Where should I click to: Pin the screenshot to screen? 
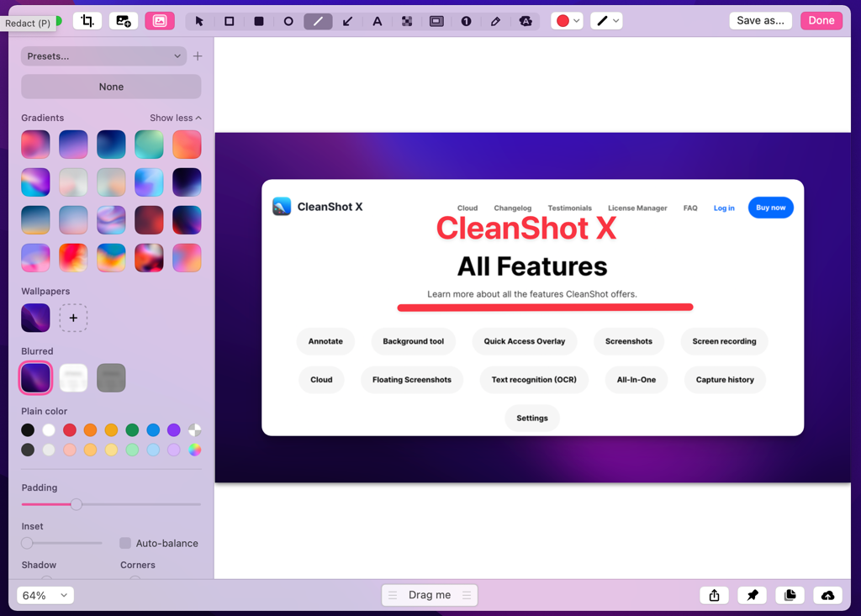[752, 595]
